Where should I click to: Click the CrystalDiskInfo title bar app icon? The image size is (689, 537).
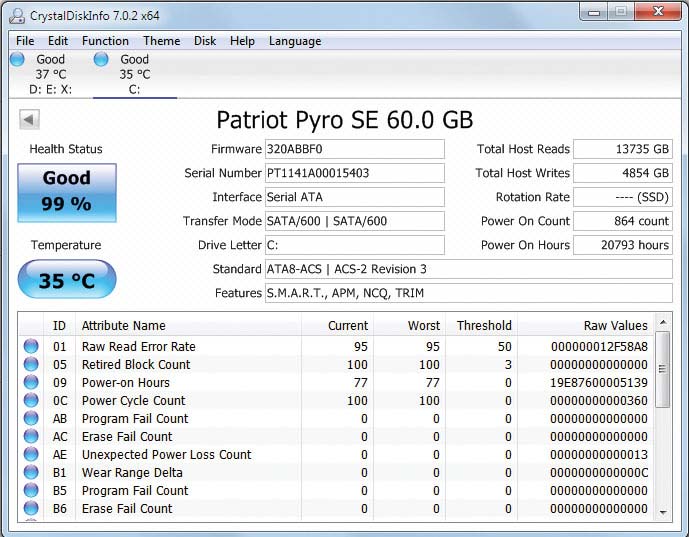click(17, 16)
